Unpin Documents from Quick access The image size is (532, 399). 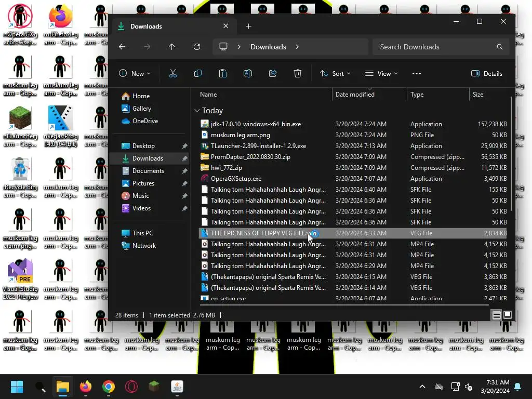point(184,171)
